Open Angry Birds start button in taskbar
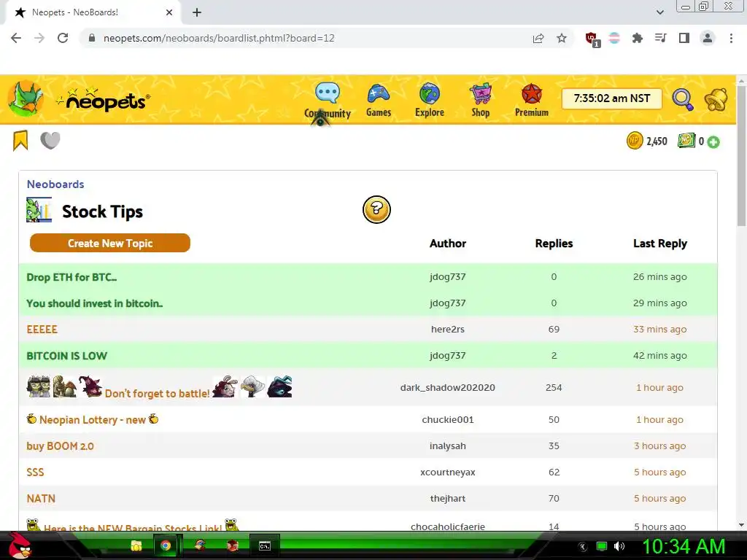This screenshot has height=560, width=747. click(x=20, y=545)
